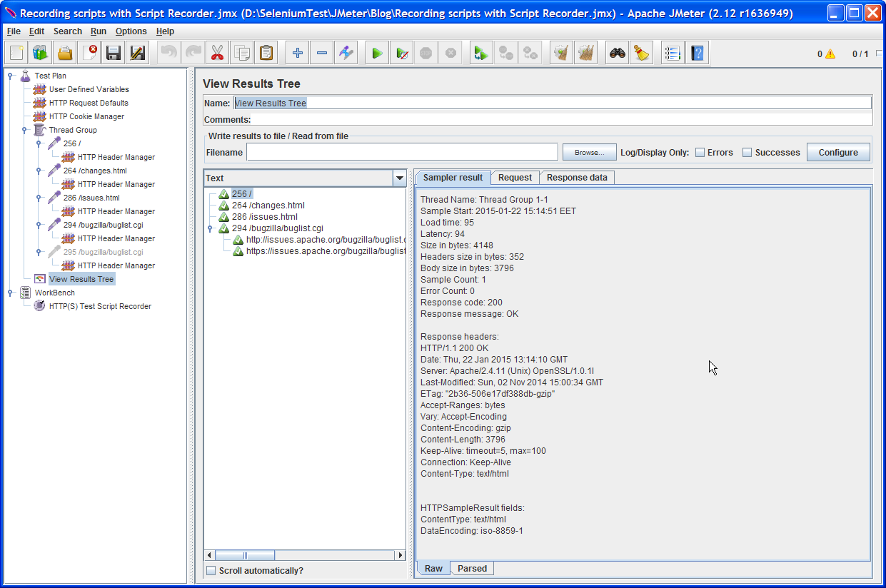
Task: Start test with no pauses icon
Action: point(402,53)
